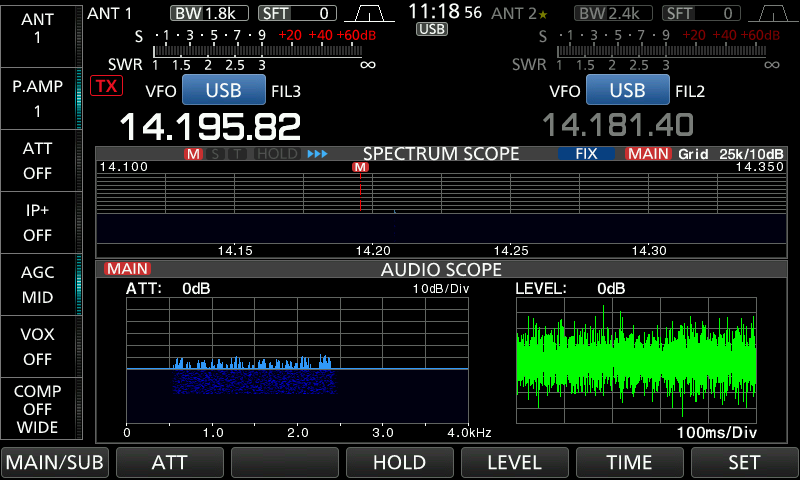Tap the red TX status icon
The width and height of the screenshot is (800, 480).
coord(104,86)
